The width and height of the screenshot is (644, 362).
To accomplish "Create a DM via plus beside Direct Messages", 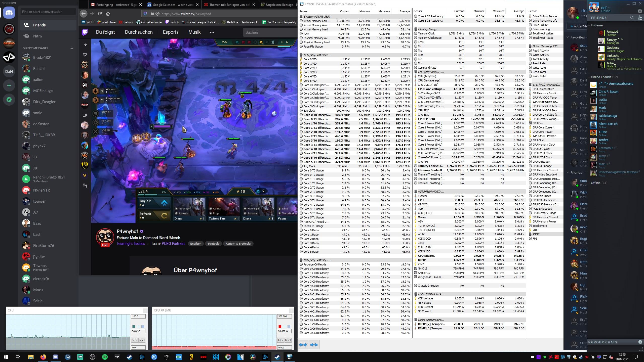I will click(72, 48).
